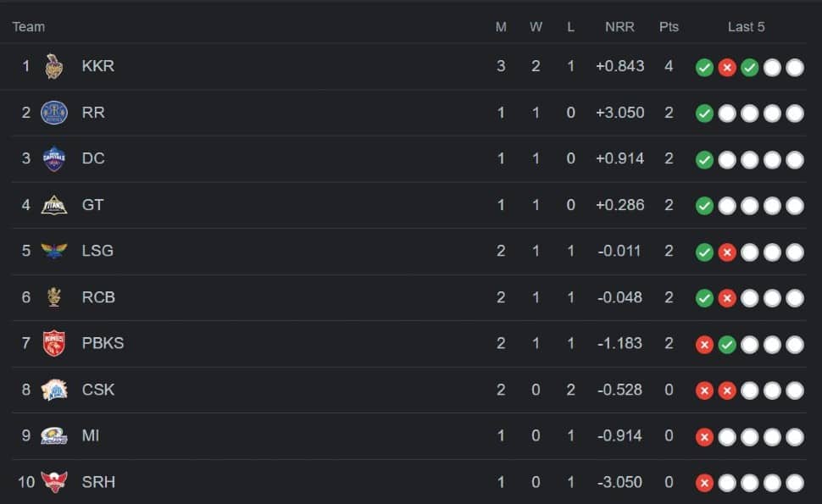The width and height of the screenshot is (822, 504).
Task: Click the SRH eagle logo
Action: pos(54,482)
